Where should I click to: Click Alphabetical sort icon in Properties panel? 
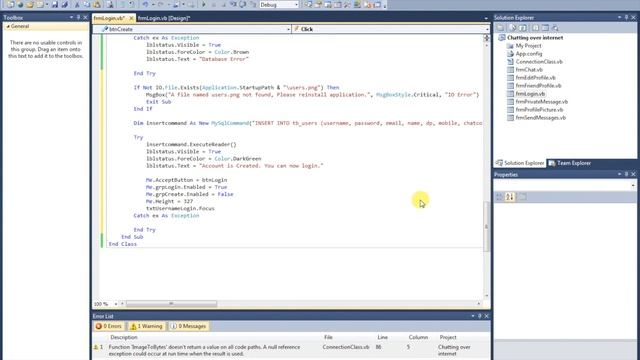[510, 197]
